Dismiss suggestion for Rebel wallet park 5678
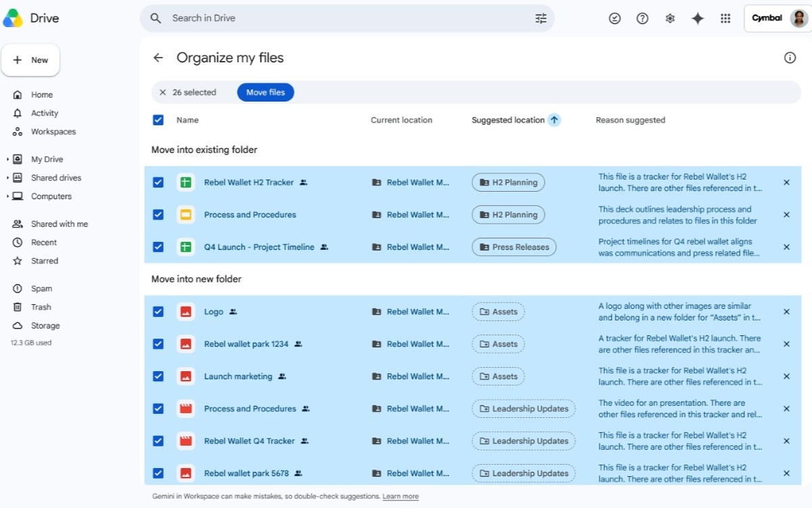 pyautogui.click(x=786, y=473)
